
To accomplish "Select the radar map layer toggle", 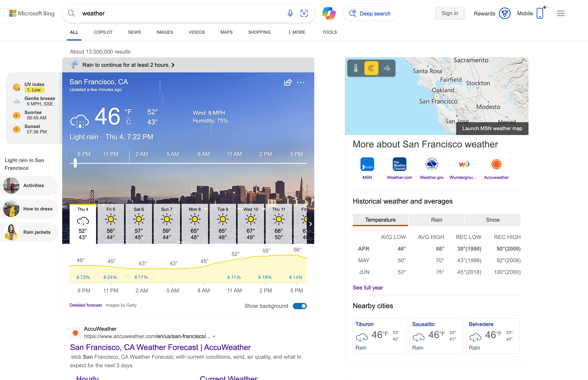I will tap(371, 68).
